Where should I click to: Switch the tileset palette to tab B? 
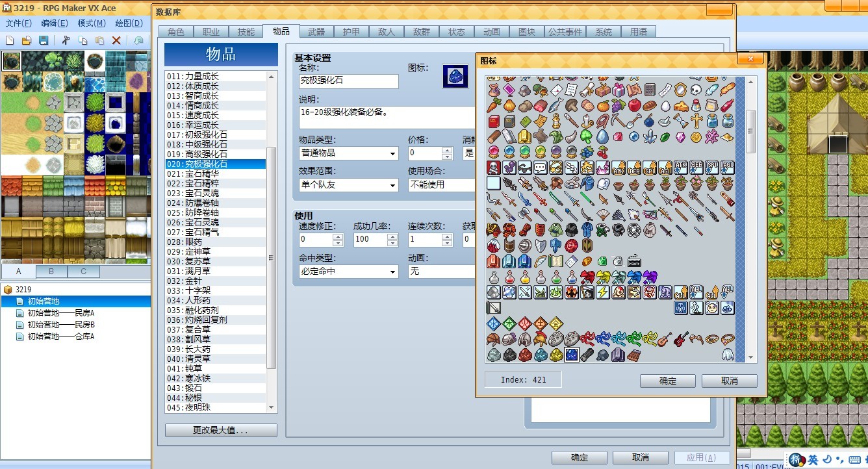(x=51, y=271)
